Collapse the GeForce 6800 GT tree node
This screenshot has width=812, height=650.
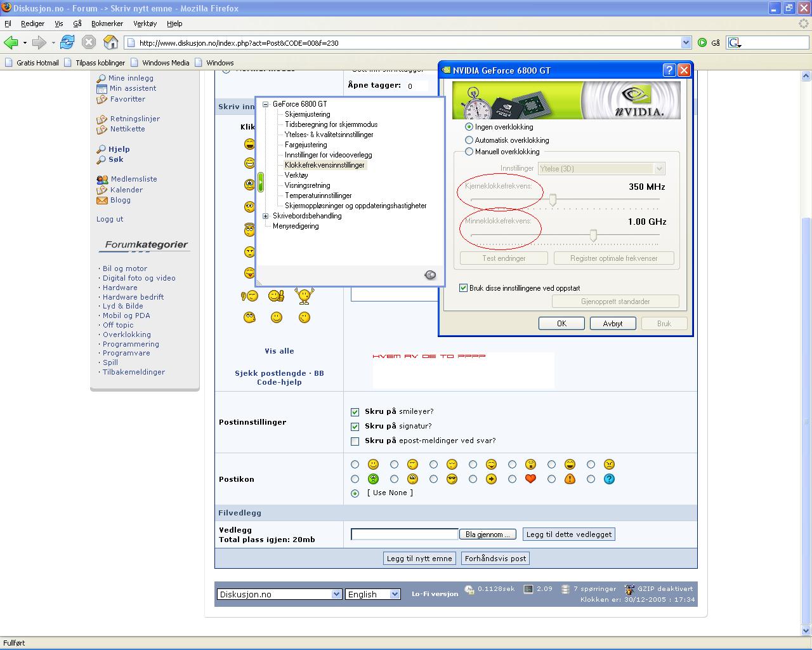[266, 104]
